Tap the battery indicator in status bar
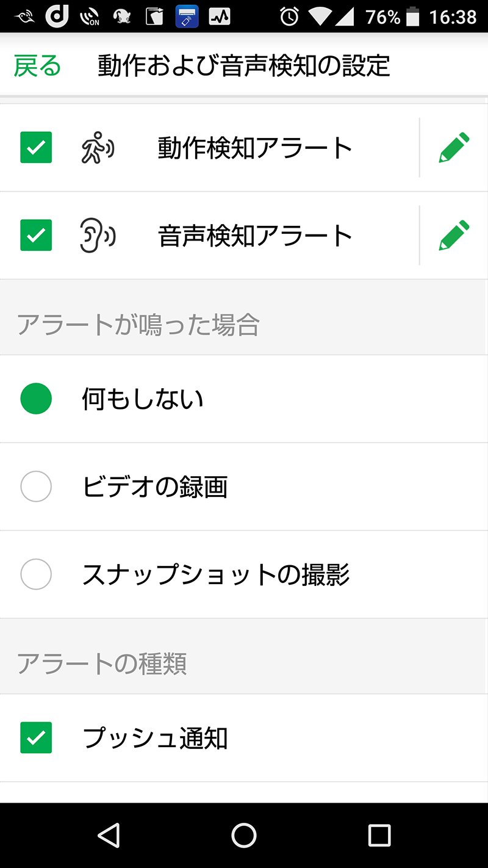 tap(413, 16)
